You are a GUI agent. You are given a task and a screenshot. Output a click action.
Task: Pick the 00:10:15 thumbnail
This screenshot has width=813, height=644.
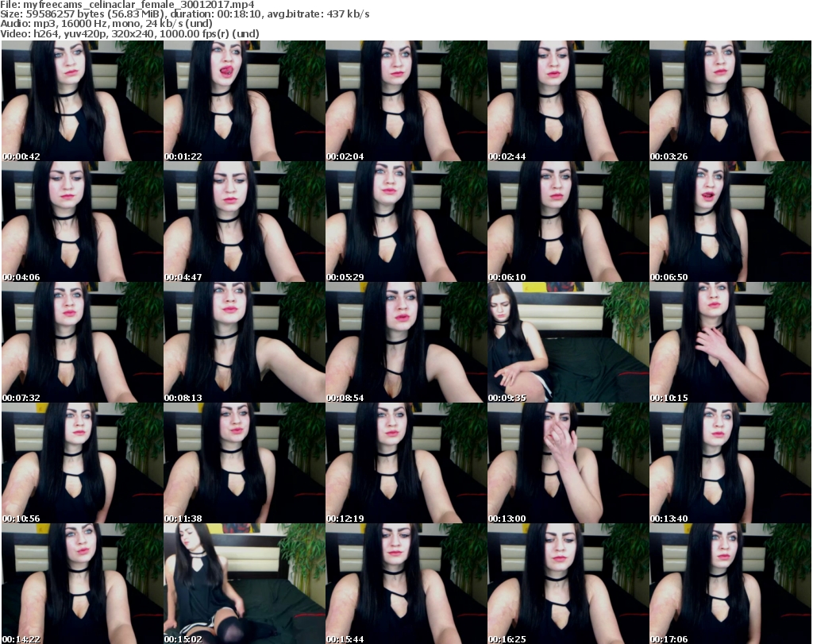coord(730,343)
